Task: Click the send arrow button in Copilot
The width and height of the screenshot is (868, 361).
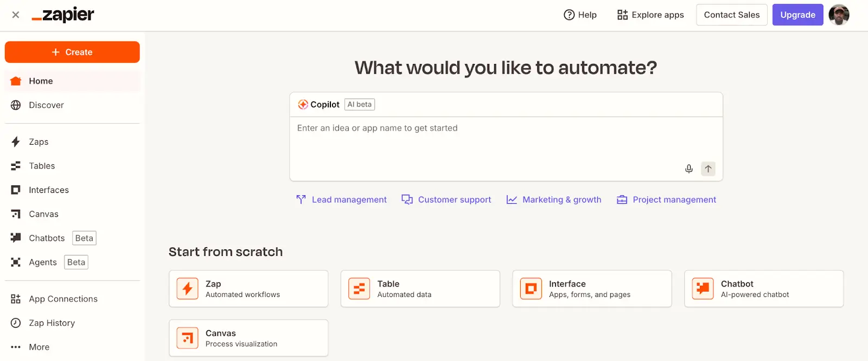Action: tap(708, 169)
